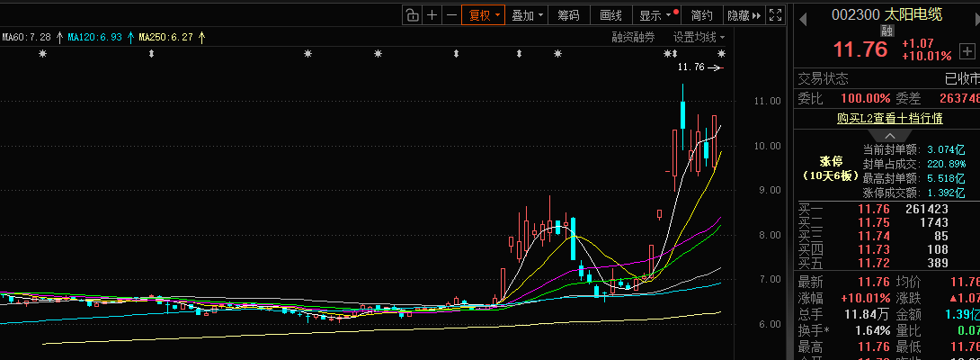Click the large 11.76 current price
The height and width of the screenshot is (360, 980).
860,49
